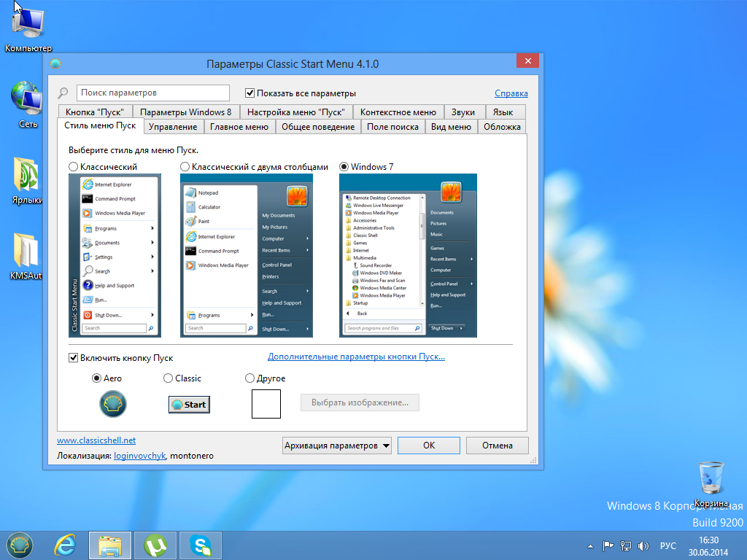Close the Classic Start Menu settings window
The width and height of the screenshot is (747, 560).
click(528, 61)
